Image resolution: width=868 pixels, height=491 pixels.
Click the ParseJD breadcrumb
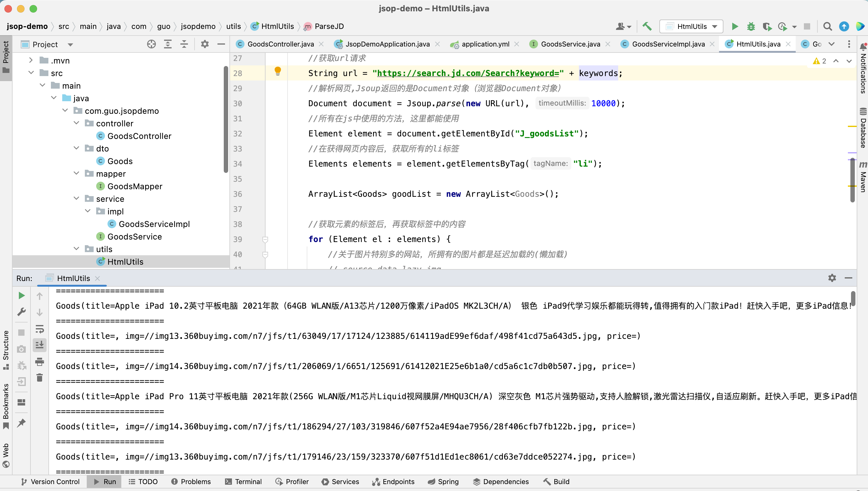click(x=324, y=26)
